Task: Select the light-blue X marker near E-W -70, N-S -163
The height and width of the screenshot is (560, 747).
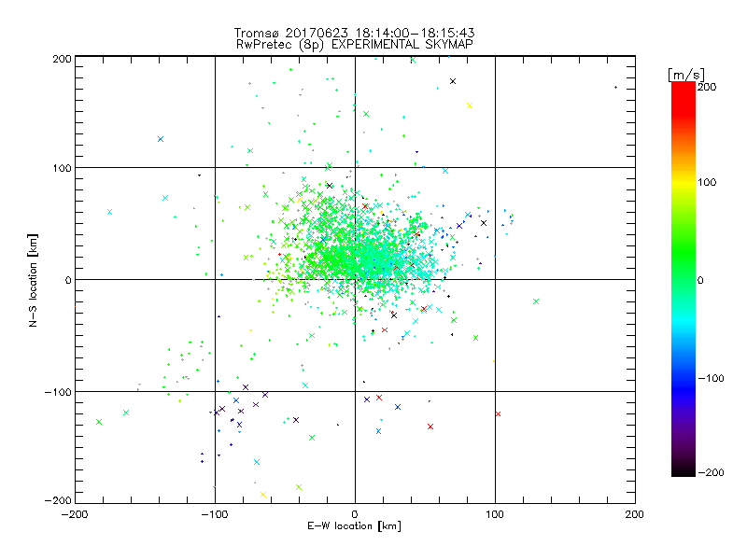Action: tap(257, 462)
